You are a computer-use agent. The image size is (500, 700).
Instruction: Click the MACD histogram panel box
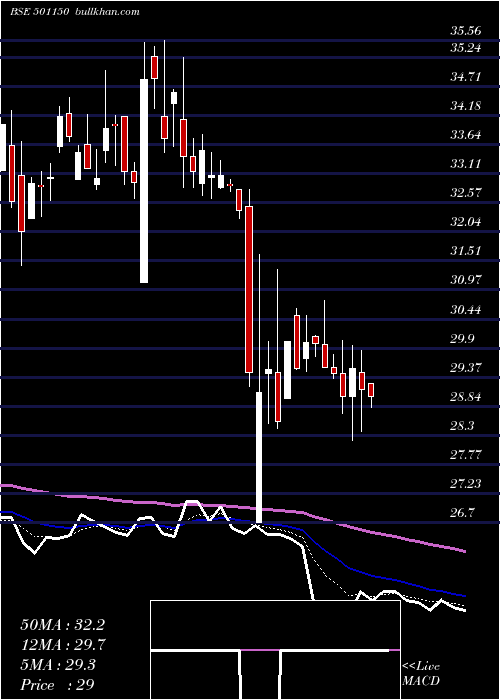pyautogui.click(x=275, y=650)
